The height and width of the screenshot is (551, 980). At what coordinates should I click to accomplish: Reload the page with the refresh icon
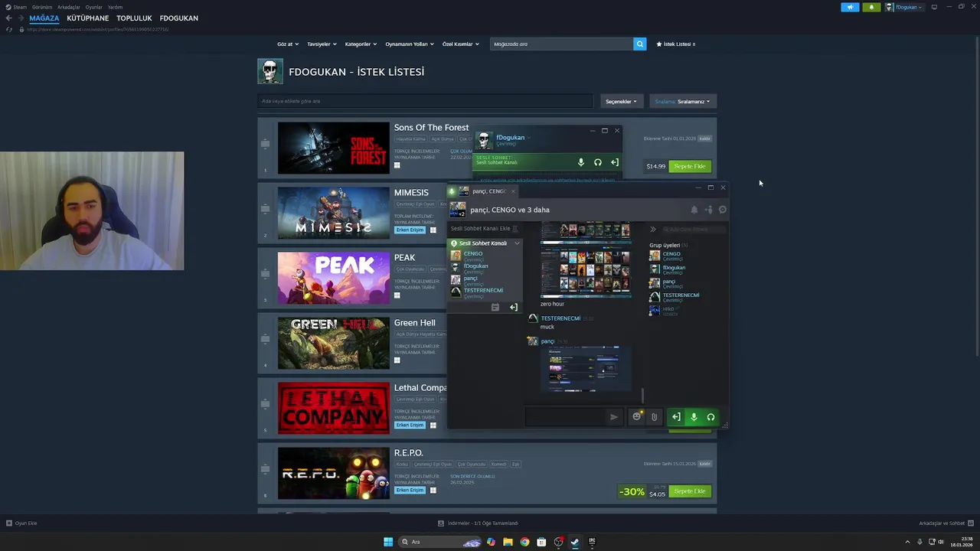click(x=9, y=29)
